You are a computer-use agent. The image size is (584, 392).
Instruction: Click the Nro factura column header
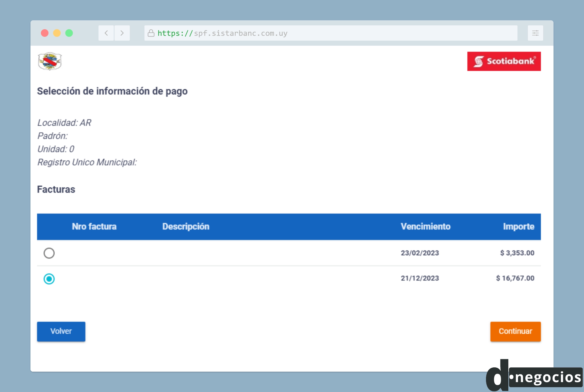click(x=94, y=226)
